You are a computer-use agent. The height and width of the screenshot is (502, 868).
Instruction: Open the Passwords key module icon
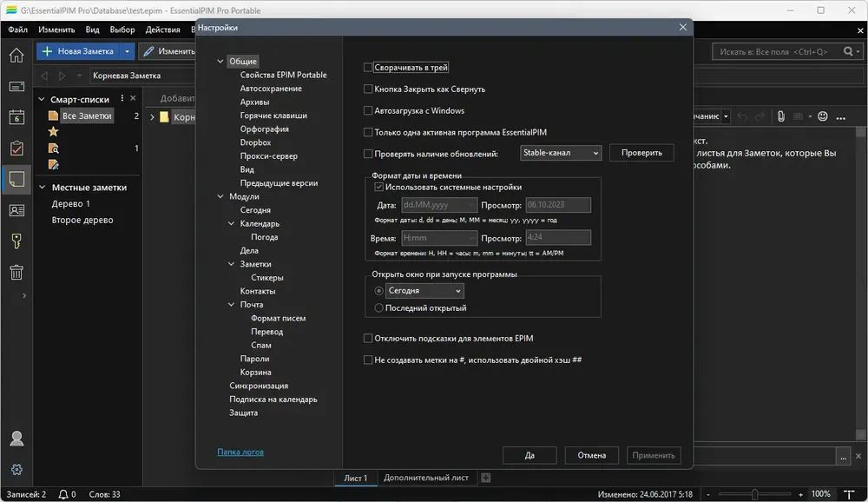(x=16, y=241)
